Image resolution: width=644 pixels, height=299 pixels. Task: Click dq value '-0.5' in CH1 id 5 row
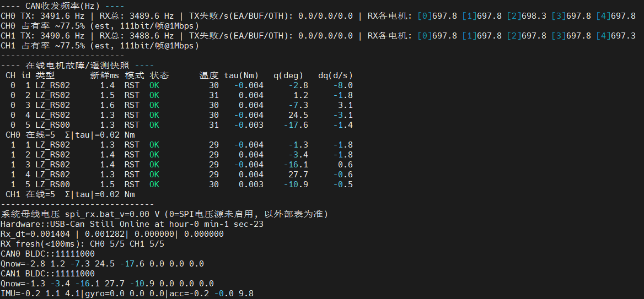coord(343,184)
